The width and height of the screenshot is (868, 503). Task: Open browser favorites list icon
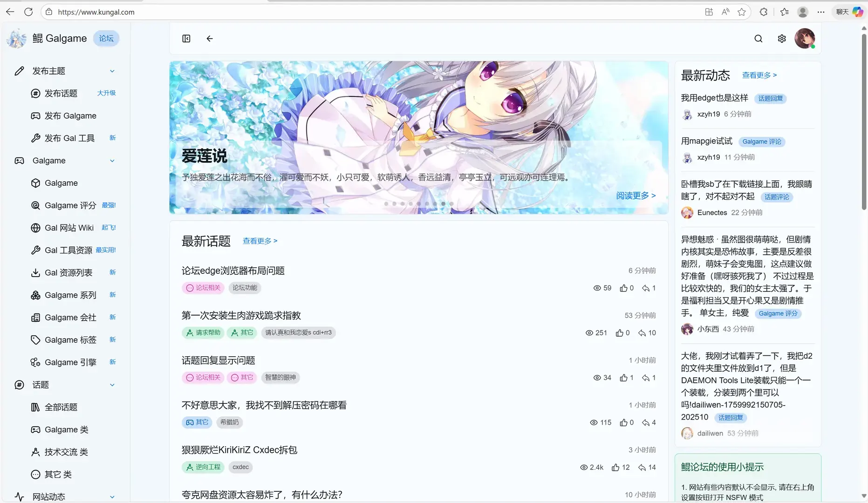point(785,12)
